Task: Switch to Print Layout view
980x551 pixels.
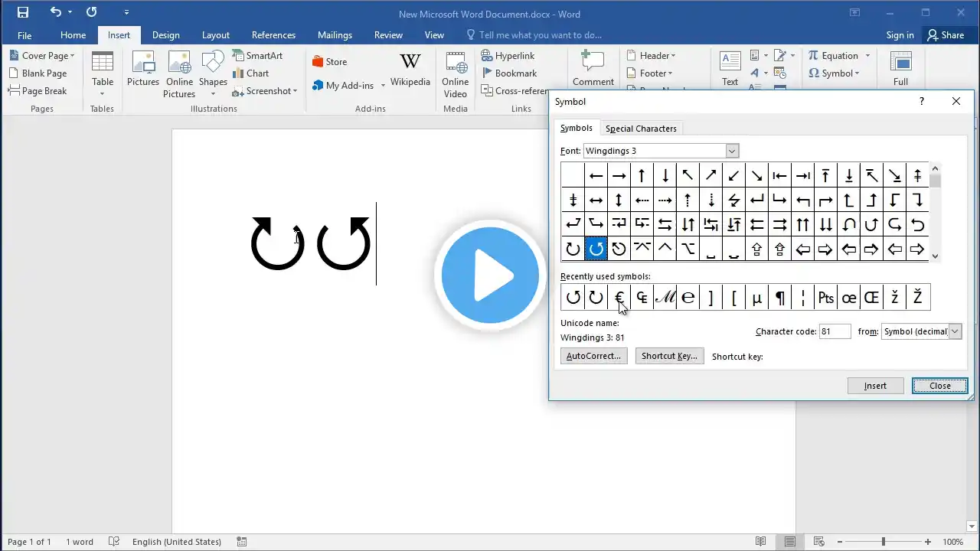Action: click(790, 542)
